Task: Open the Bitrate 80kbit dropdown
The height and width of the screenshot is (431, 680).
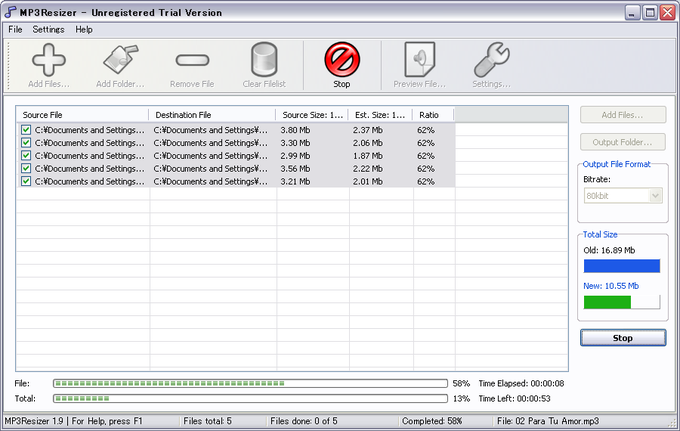Action: [655, 196]
